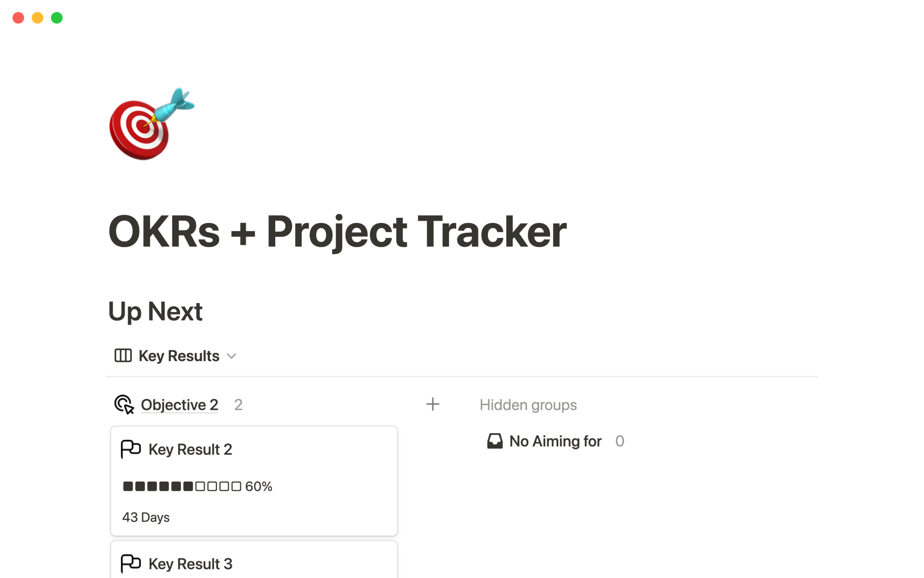Add a new card with the plus icon
Viewport: 924px width, 578px height.
click(x=433, y=405)
